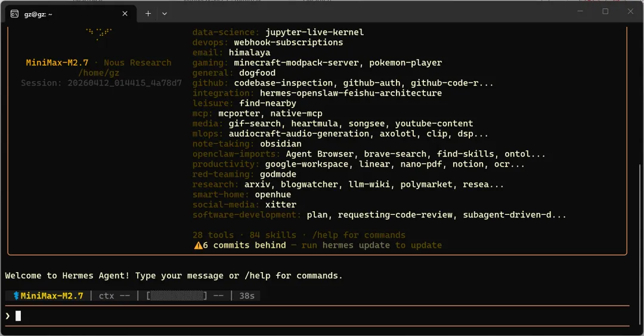The width and height of the screenshot is (644, 336).
Task: Click the 'MiniMax-M2.7' header text
Action: point(57,63)
